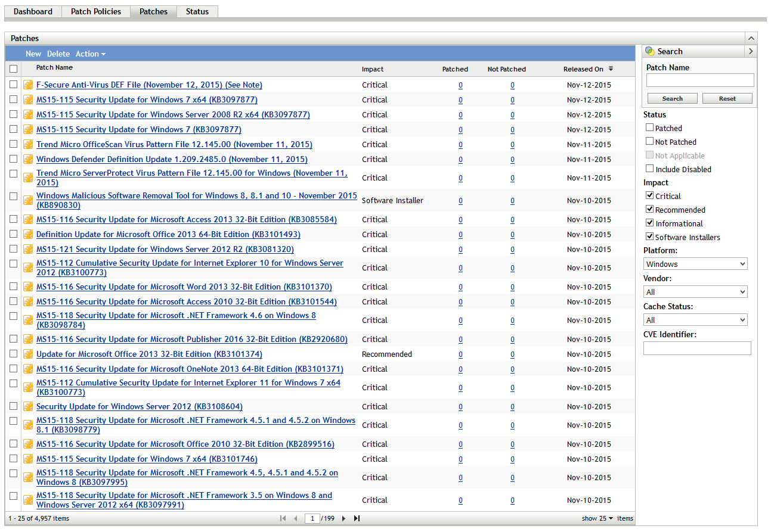
Task: Click patch icon for Publisher 2016 32-Bit Edition update
Action: tap(28, 340)
